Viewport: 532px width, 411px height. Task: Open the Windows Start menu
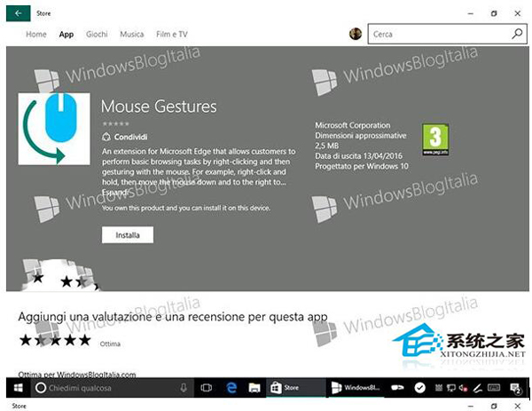[18, 388]
